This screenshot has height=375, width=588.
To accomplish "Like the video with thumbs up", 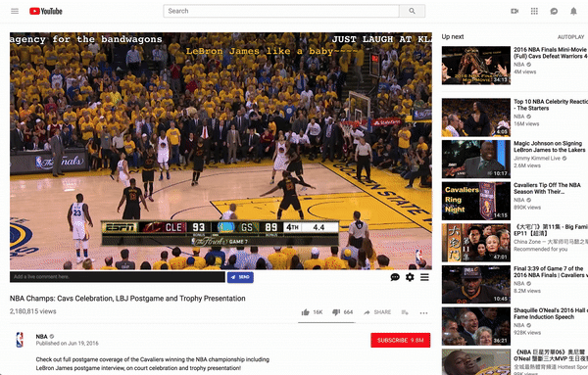I will point(305,312).
